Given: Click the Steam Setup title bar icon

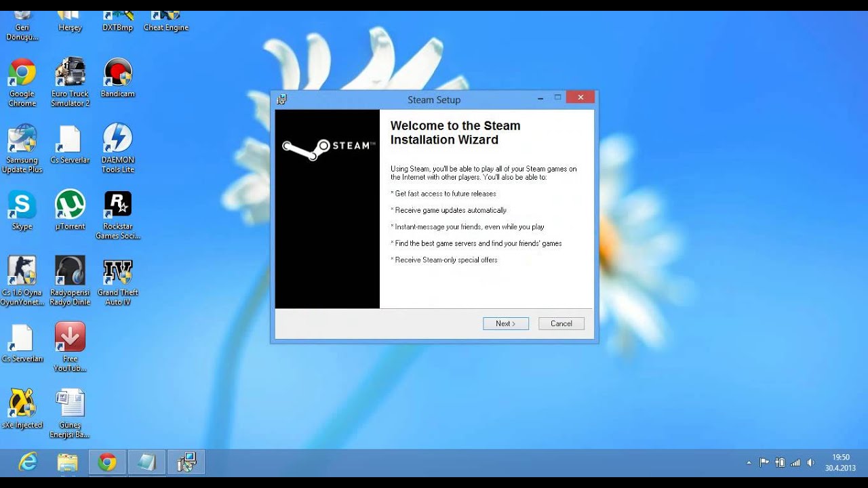Looking at the screenshot, I should pos(281,100).
